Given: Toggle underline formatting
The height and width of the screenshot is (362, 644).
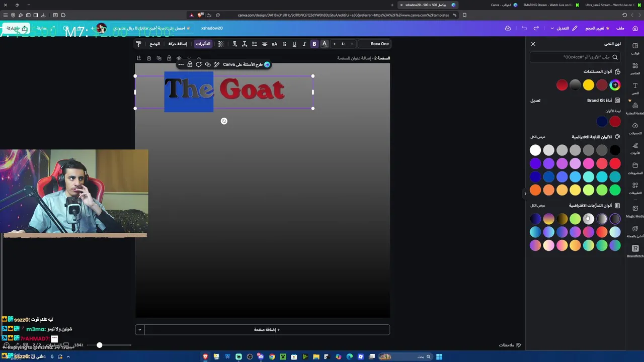Looking at the screenshot, I should pos(294,44).
